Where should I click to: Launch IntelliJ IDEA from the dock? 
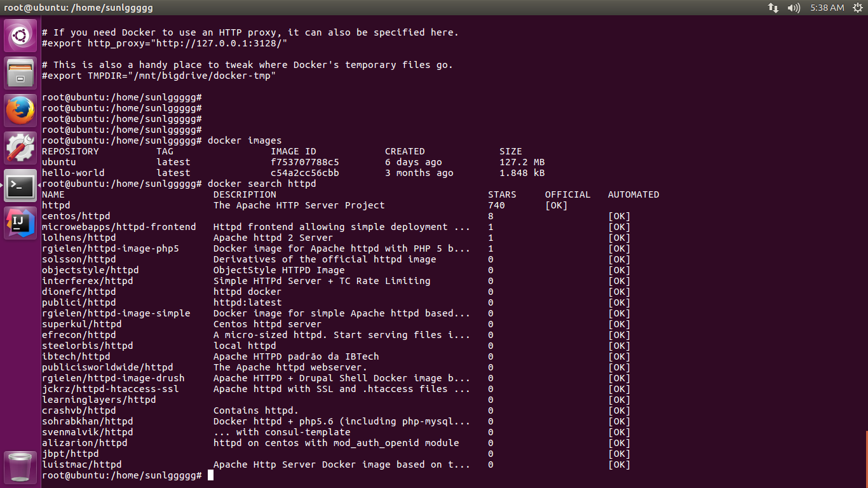pos(20,223)
